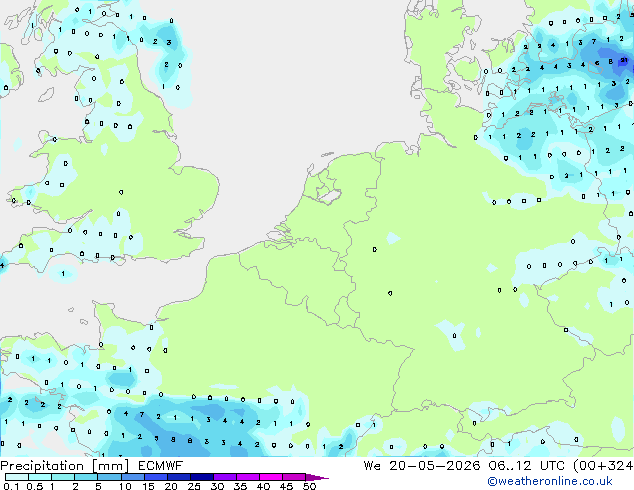Click the legend label '20'
The height and width of the screenshot is (490, 634).
click(x=171, y=486)
